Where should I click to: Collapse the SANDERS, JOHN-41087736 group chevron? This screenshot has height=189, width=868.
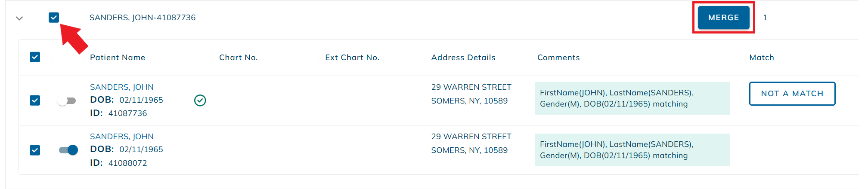pos(19,18)
